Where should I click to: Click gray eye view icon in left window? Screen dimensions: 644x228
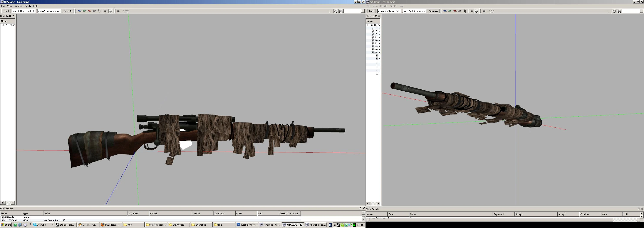click(94, 11)
